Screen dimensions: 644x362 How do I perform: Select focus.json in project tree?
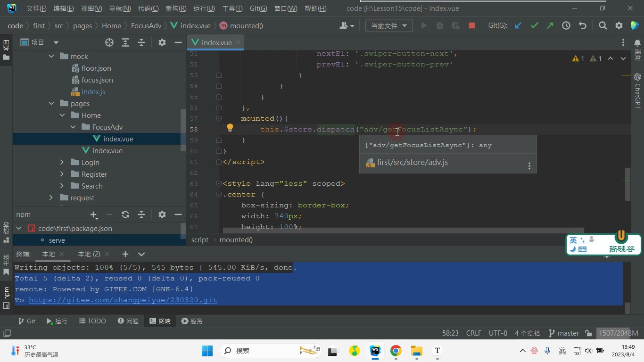[x=97, y=80]
